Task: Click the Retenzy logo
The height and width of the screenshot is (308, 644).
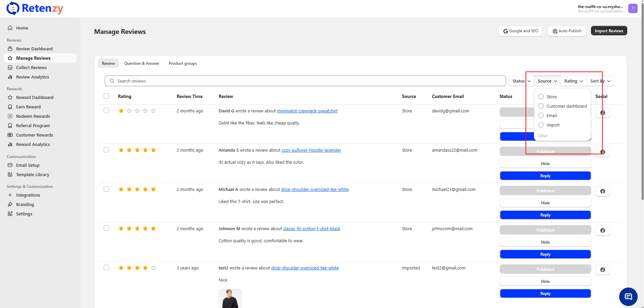Action: pyautogui.click(x=35, y=8)
